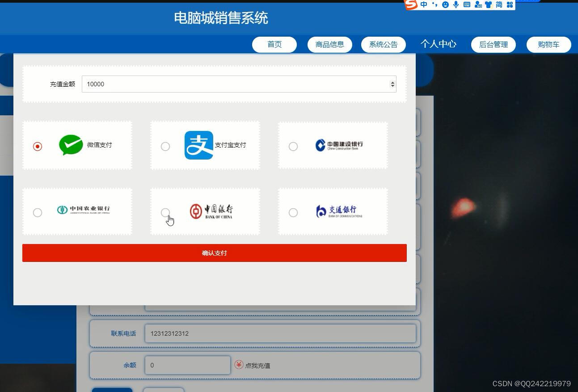Viewport: 578px width, 392px height.
Task: Click the Alipay logo
Action: click(199, 145)
